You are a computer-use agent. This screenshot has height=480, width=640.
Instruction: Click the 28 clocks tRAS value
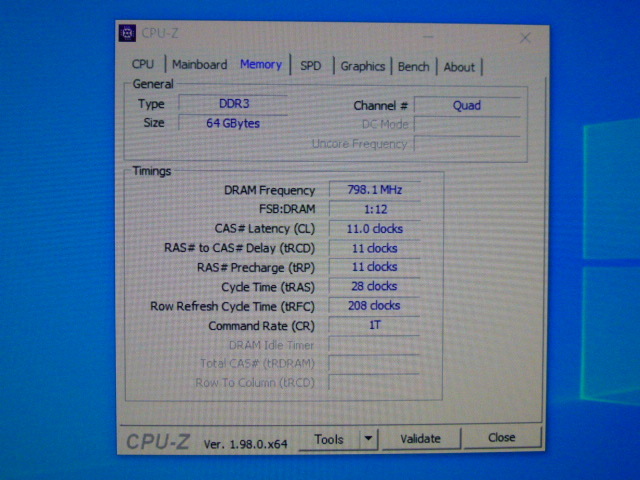click(374, 286)
